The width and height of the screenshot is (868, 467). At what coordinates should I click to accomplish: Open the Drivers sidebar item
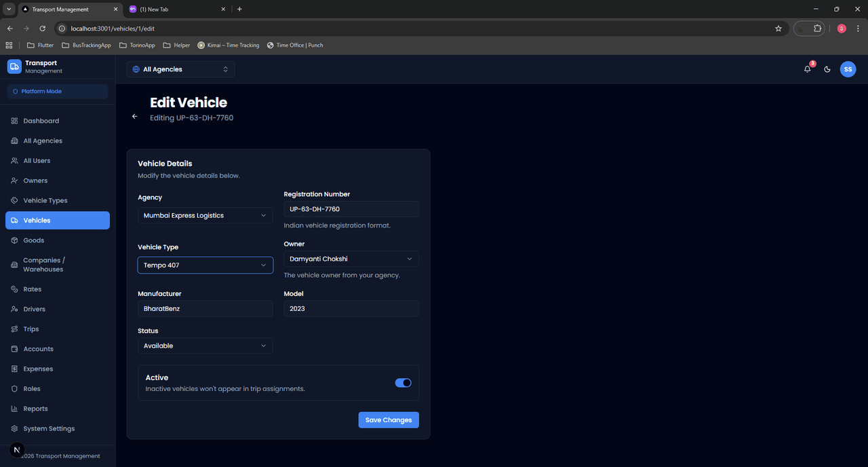click(x=58, y=310)
